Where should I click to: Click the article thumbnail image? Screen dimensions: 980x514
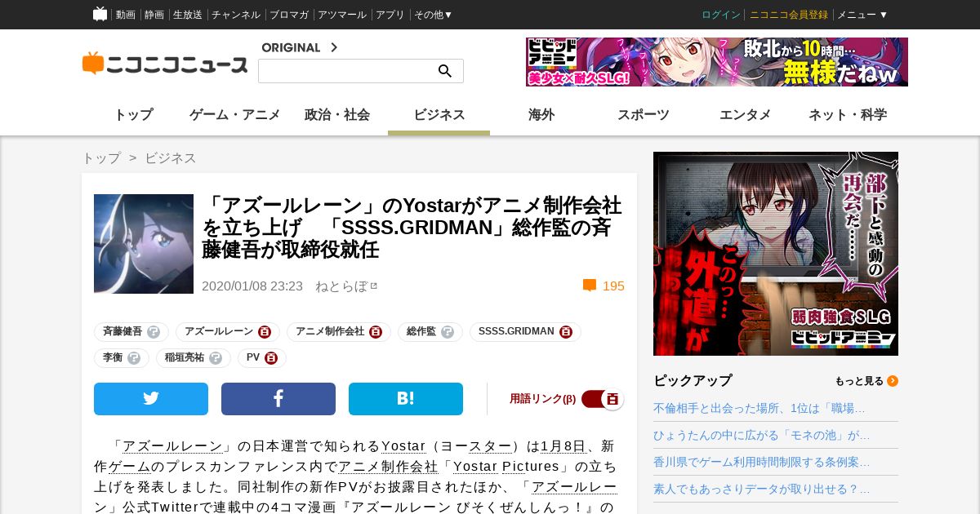pyautogui.click(x=144, y=244)
